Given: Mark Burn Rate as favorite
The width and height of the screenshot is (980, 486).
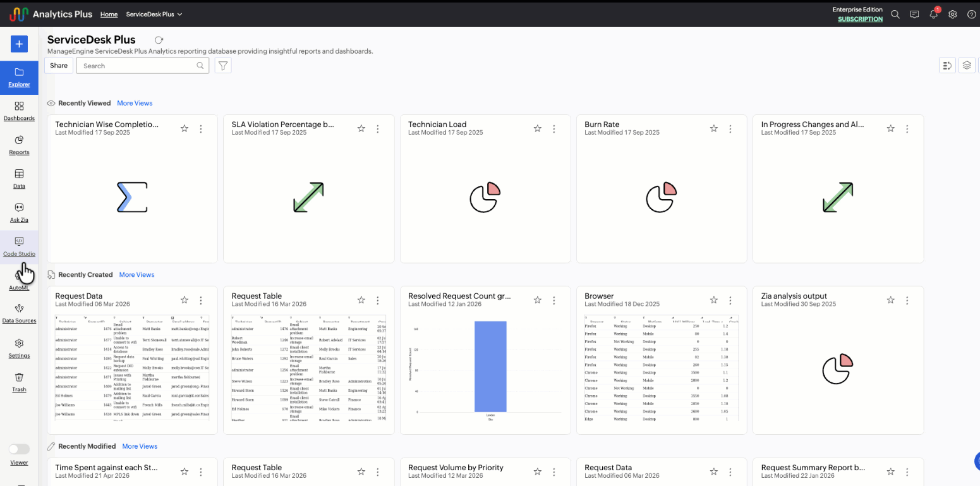Looking at the screenshot, I should [x=714, y=128].
